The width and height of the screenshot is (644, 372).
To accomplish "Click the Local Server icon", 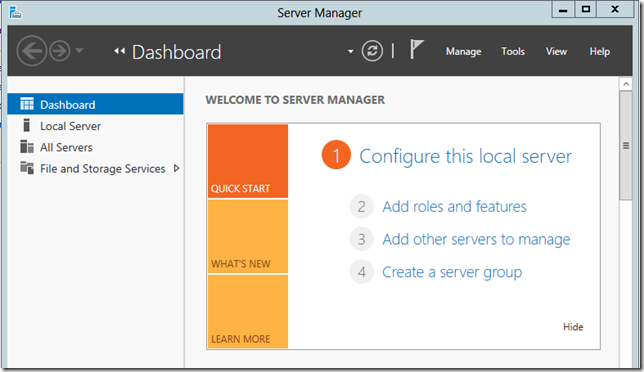I will 27,125.
